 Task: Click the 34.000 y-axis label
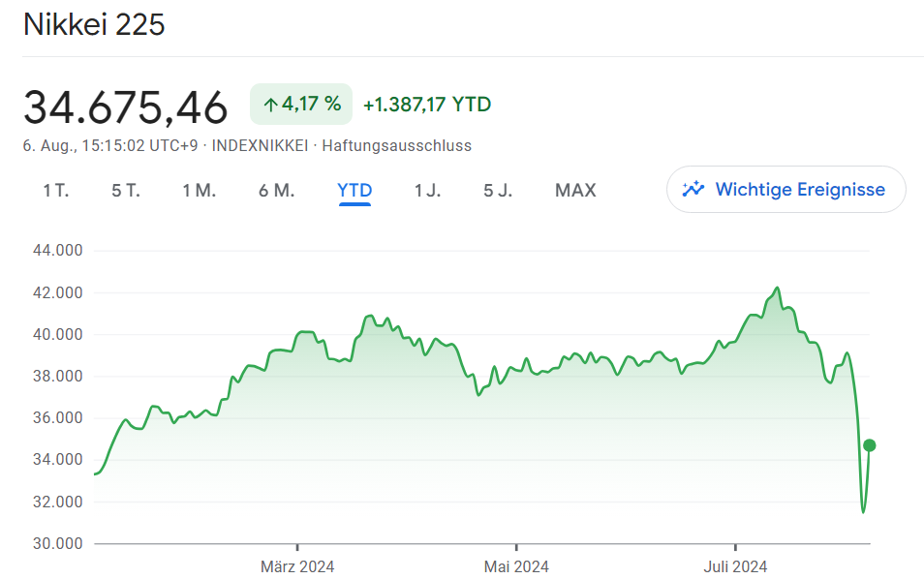(x=58, y=460)
